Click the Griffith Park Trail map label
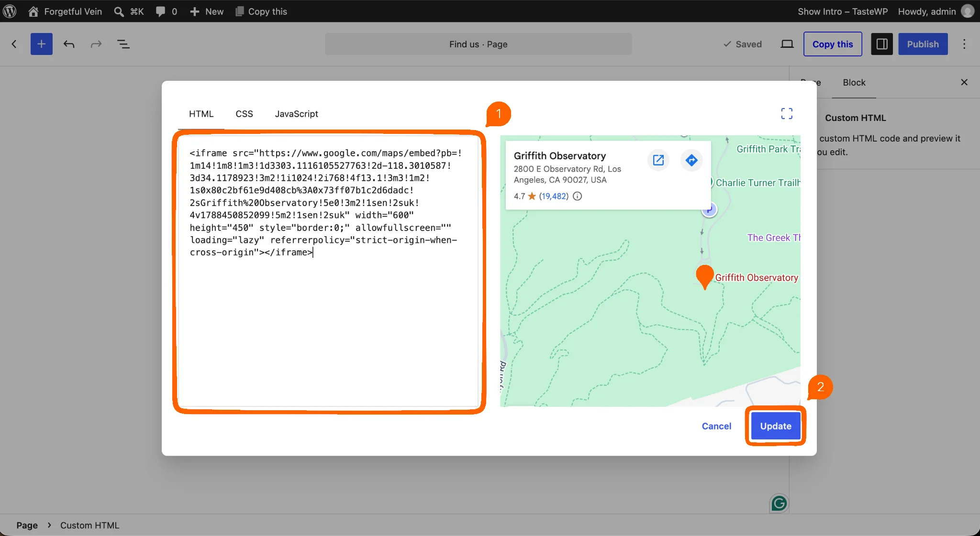980x536 pixels. (768, 149)
